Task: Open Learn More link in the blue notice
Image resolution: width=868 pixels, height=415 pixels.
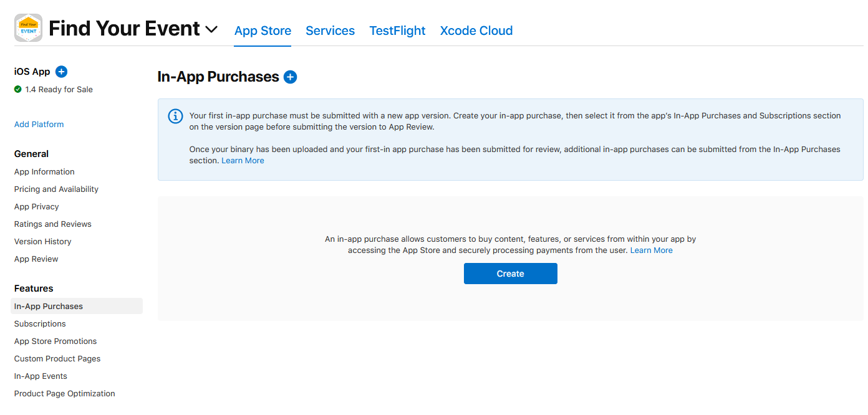Action: [243, 161]
